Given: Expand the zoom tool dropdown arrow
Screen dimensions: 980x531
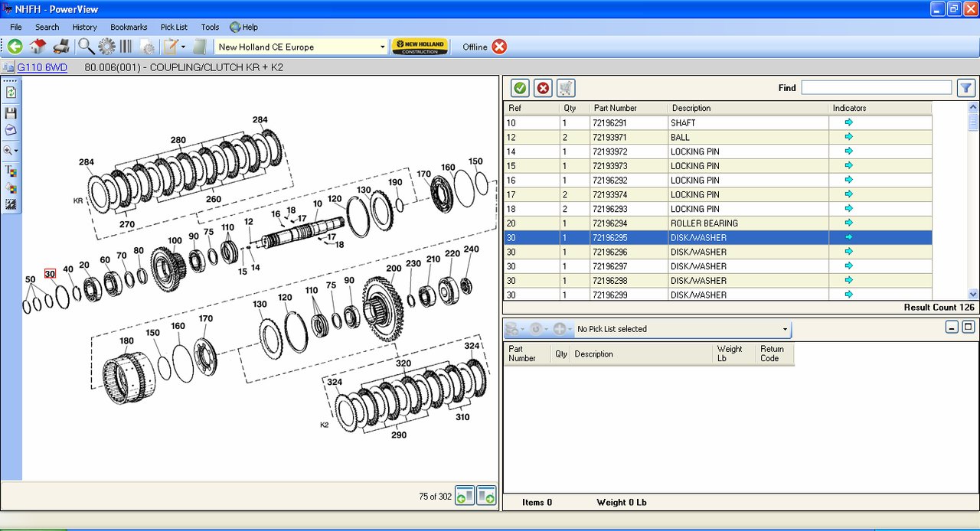Looking at the screenshot, I should coord(16,151).
